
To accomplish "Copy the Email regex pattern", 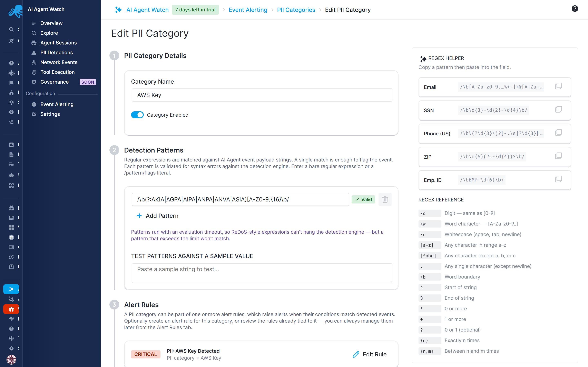I will click(x=558, y=86).
